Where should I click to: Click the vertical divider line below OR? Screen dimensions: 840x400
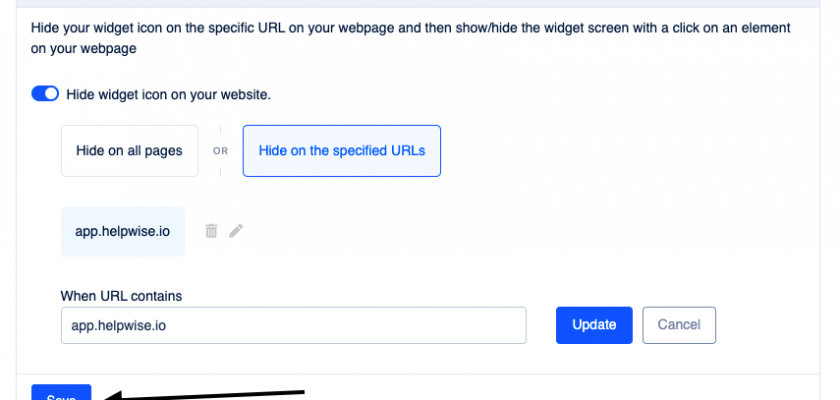click(x=220, y=170)
